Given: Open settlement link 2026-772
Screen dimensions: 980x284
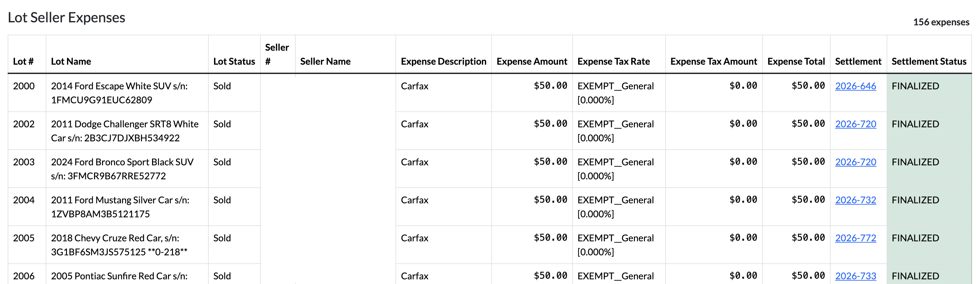Looking at the screenshot, I should [x=855, y=238].
